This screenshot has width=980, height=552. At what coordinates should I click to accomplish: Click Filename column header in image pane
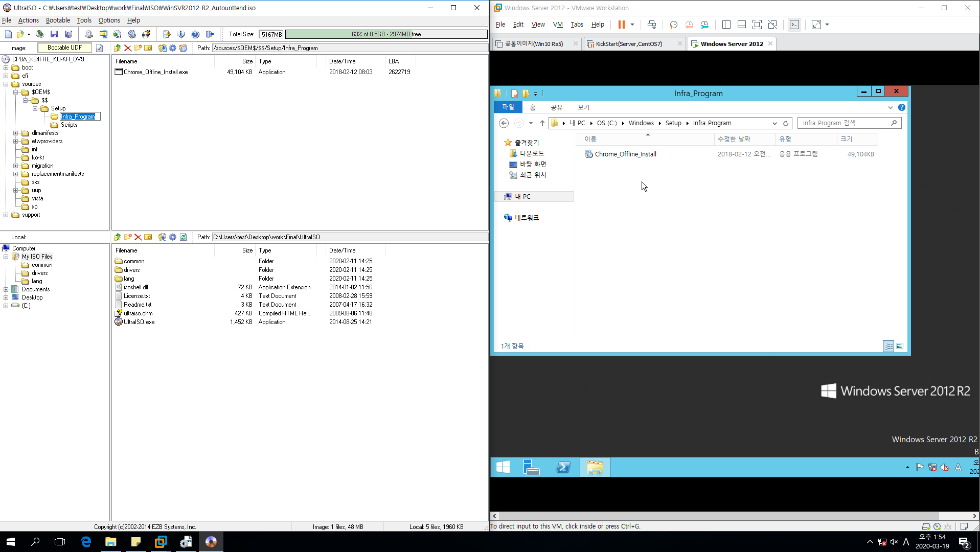(x=163, y=61)
